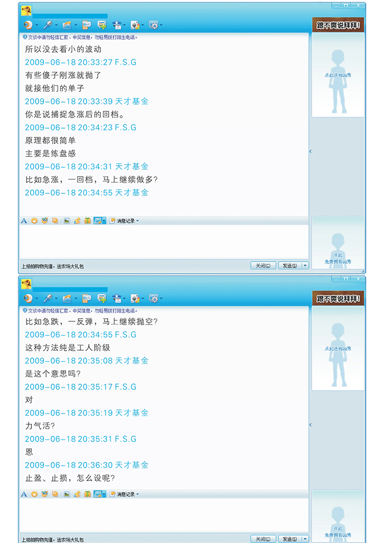Click 关闭(C) button in upper window
This screenshot has height=543, width=392.
point(263,265)
